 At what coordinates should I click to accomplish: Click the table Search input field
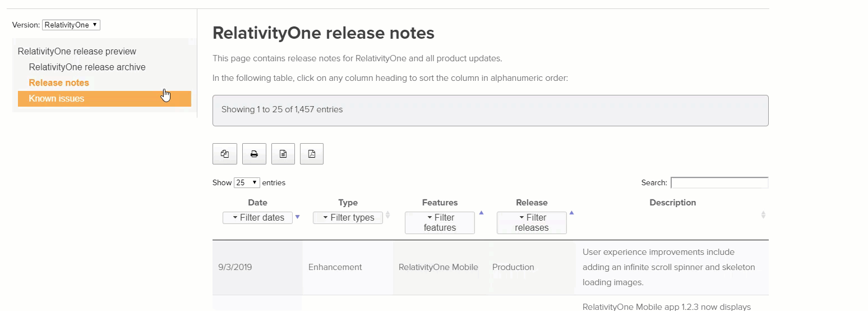(719, 182)
